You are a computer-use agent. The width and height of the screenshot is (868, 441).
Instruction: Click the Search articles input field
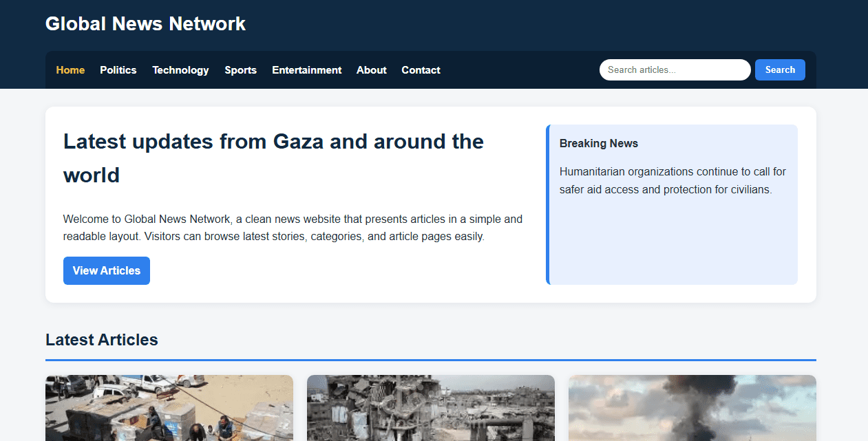pyautogui.click(x=675, y=69)
